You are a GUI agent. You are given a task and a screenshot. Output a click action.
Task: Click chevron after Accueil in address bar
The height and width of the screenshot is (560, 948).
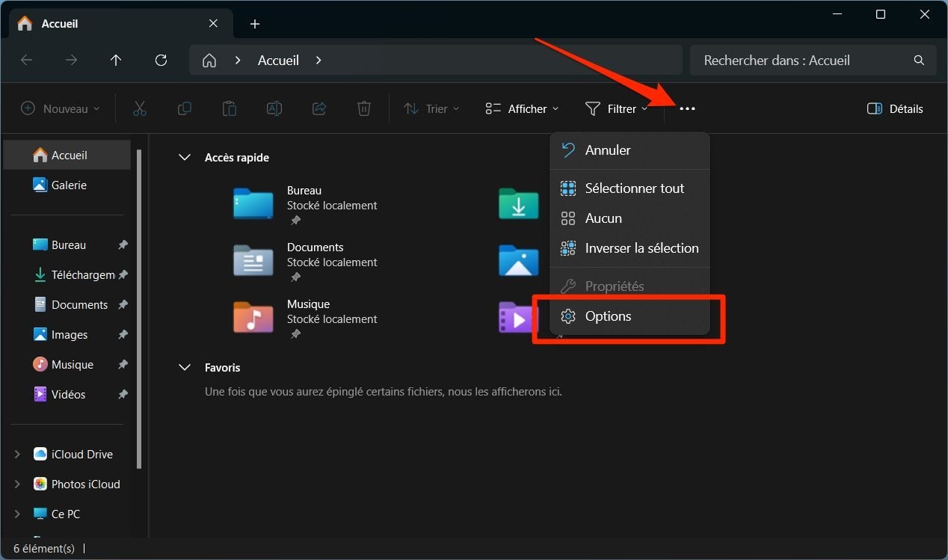(x=318, y=61)
